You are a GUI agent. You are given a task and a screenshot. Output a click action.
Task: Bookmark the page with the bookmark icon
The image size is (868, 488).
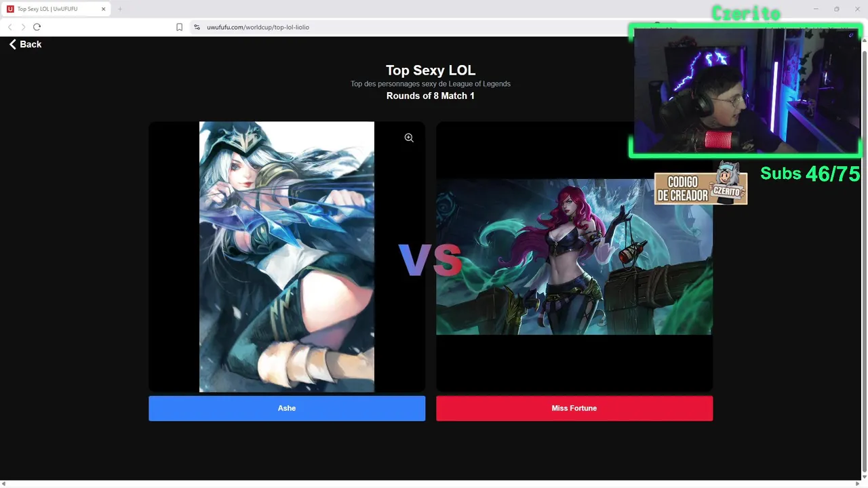[179, 27]
